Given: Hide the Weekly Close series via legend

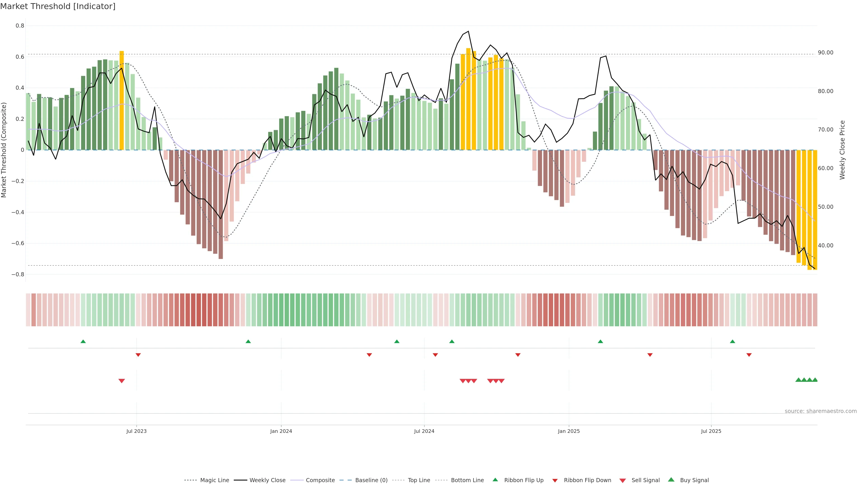Looking at the screenshot, I should [267, 480].
